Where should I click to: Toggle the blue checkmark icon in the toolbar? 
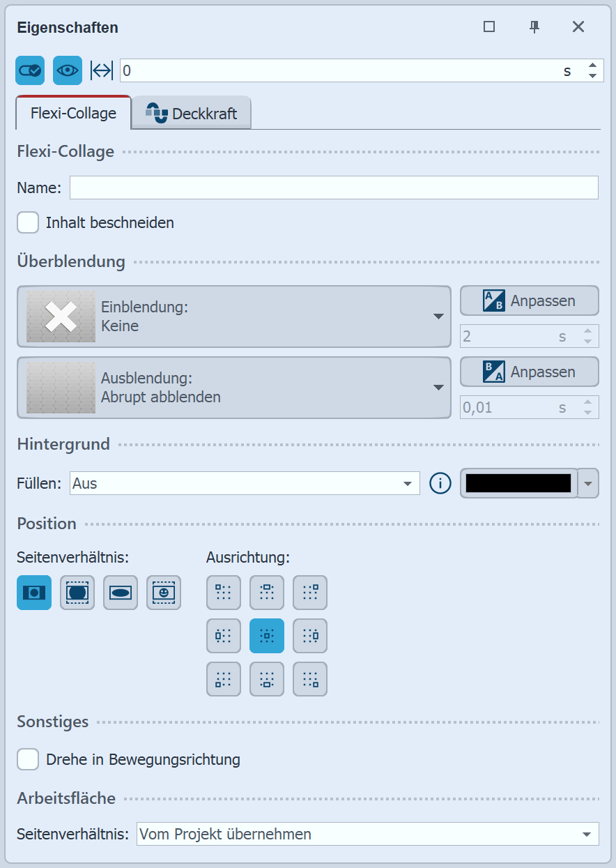pos(29,70)
